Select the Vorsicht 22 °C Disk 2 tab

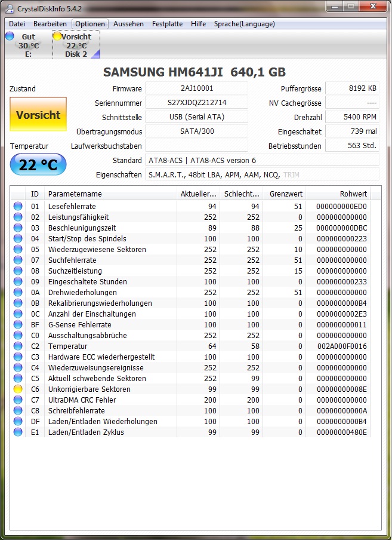click(76, 45)
